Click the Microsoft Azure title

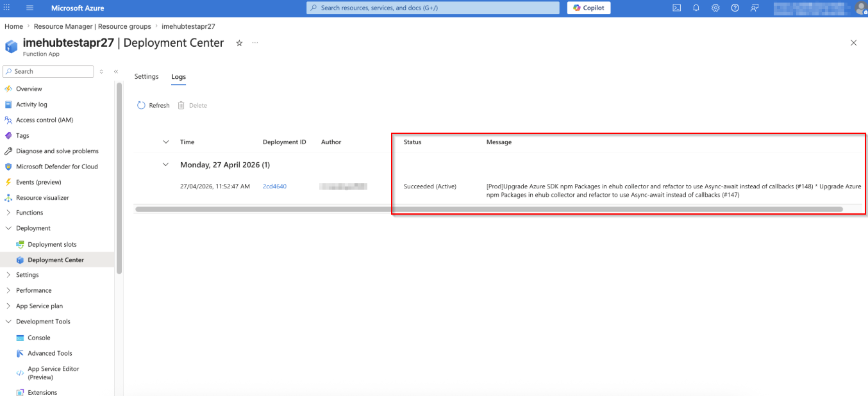[x=78, y=8]
